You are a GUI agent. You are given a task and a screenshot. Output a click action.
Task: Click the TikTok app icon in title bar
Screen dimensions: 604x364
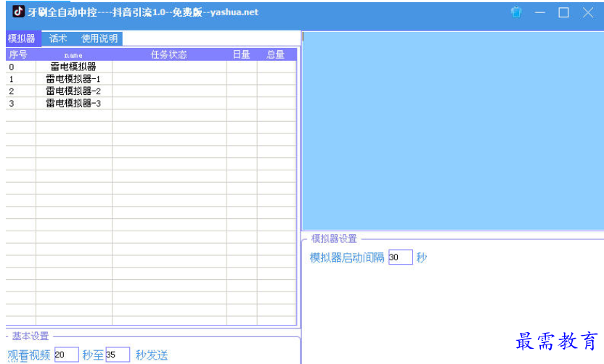click(x=18, y=12)
